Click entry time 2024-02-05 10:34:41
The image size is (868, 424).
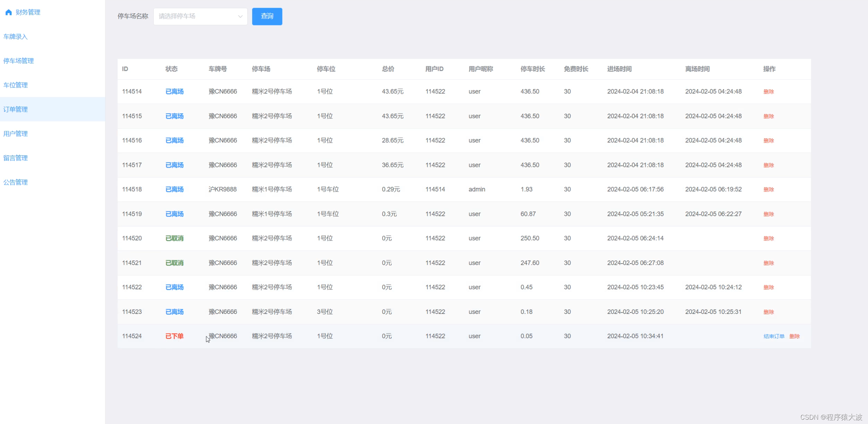635,336
